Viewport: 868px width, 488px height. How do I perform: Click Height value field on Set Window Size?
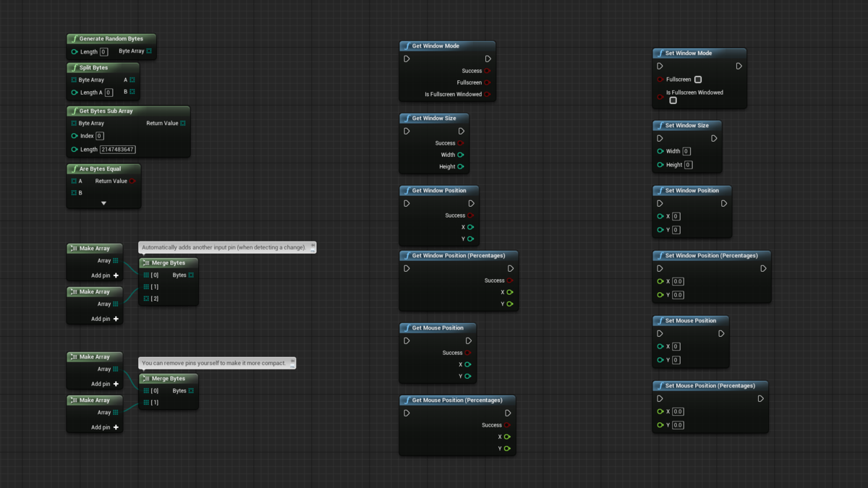688,165
